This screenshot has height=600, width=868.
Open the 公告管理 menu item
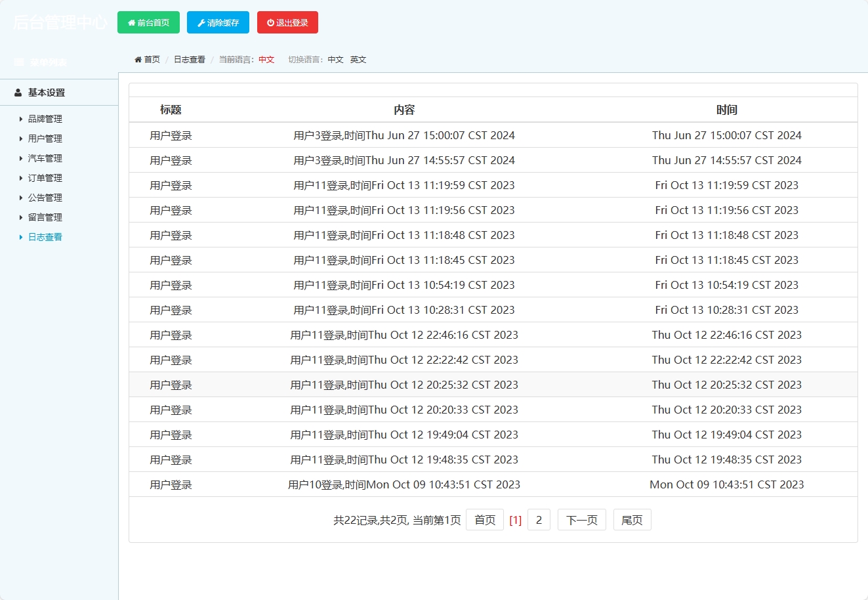coord(45,198)
